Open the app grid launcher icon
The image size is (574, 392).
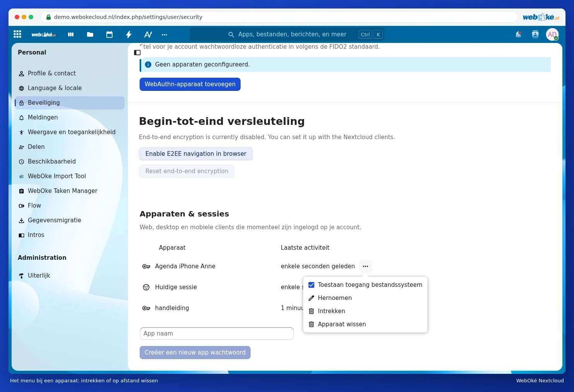pyautogui.click(x=17, y=34)
